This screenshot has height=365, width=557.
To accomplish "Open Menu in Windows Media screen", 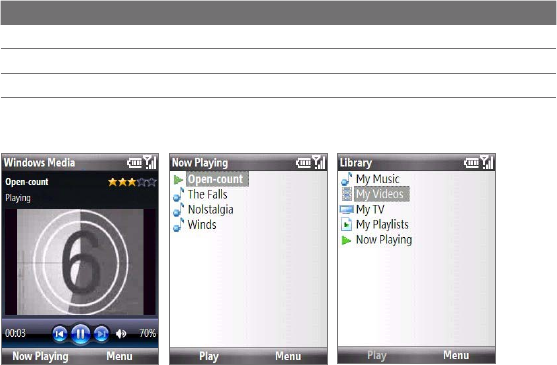I will (x=119, y=356).
